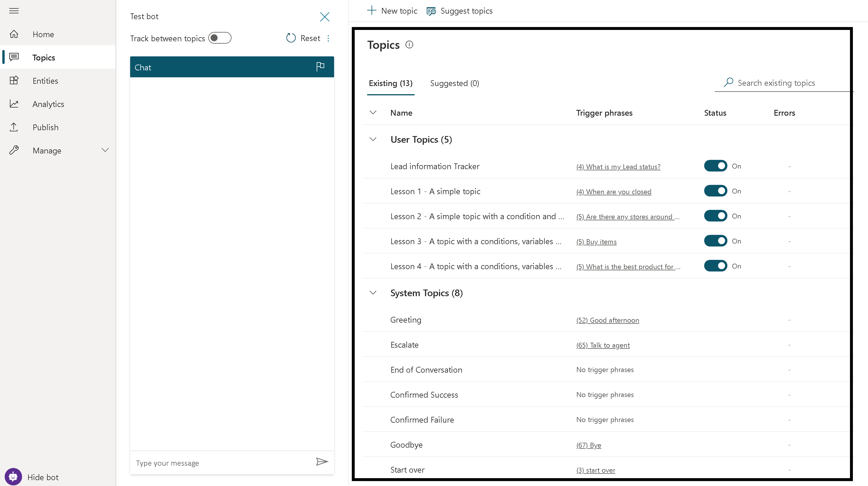The width and height of the screenshot is (868, 486).
Task: Click the flag icon in Chat header
Action: coord(320,67)
